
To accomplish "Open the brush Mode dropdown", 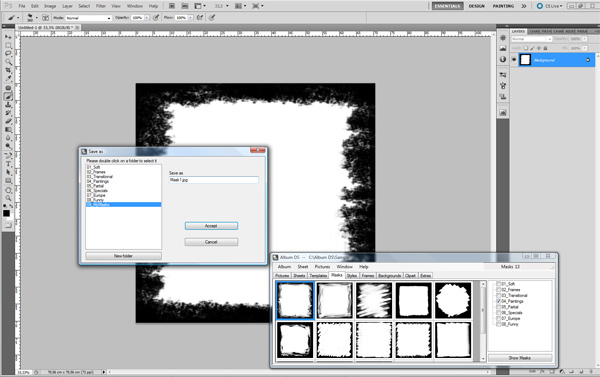I will point(88,18).
